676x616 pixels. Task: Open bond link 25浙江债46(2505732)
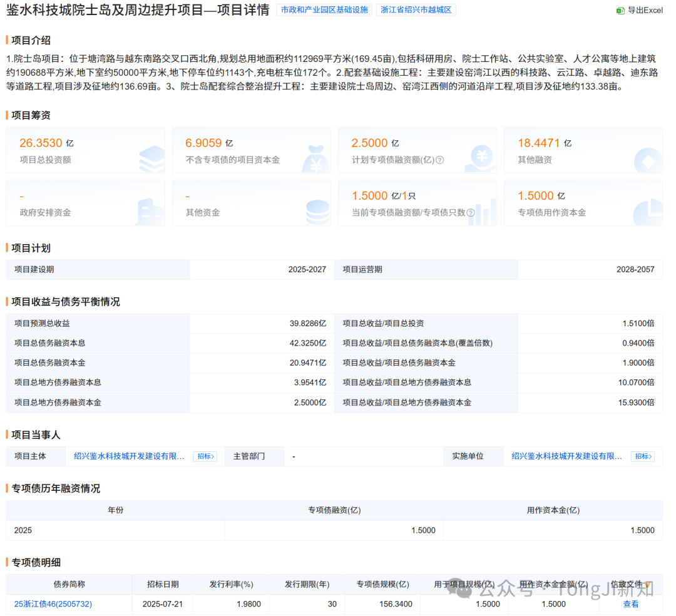[53, 604]
